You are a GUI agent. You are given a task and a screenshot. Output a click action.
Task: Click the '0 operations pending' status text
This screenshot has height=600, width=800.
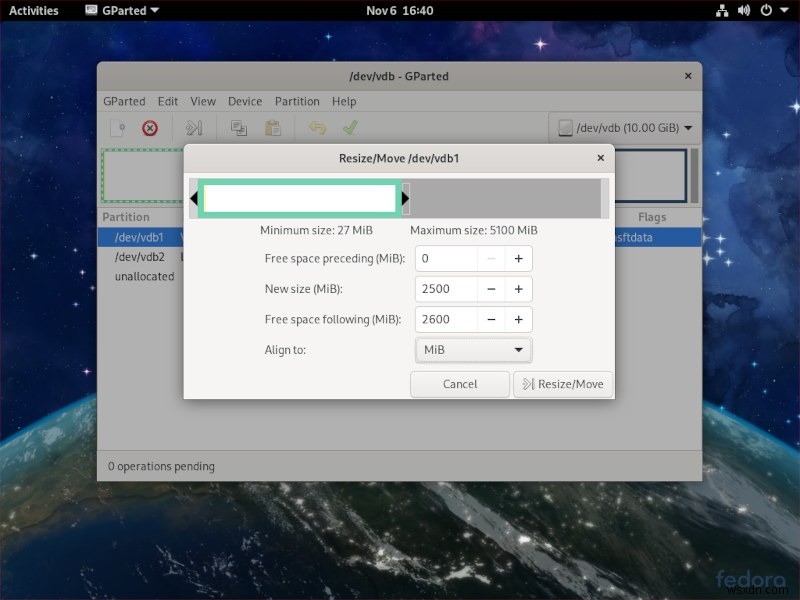coord(161,466)
